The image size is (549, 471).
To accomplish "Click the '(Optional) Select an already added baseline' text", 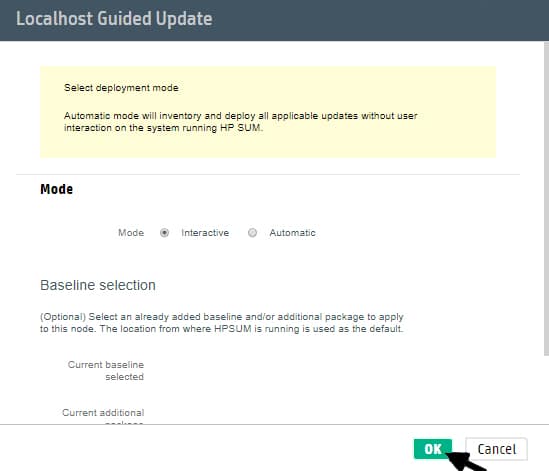I will coord(222,323).
